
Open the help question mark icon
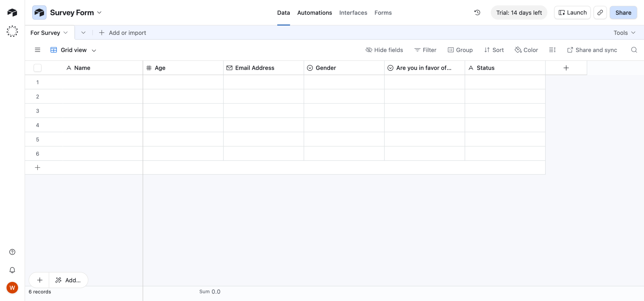(x=12, y=252)
